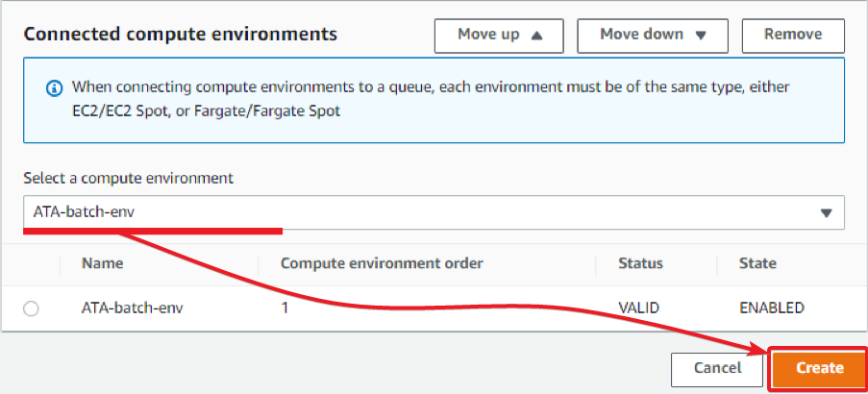This screenshot has height=394, width=868.
Task: Click the ENABLED state cell
Action: [772, 308]
